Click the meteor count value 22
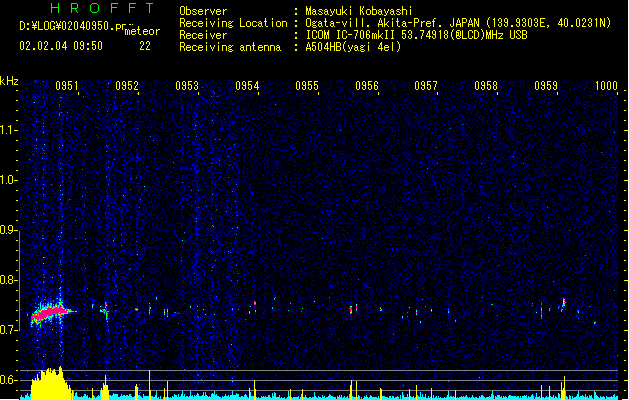This screenshot has width=629, height=400. (145, 46)
